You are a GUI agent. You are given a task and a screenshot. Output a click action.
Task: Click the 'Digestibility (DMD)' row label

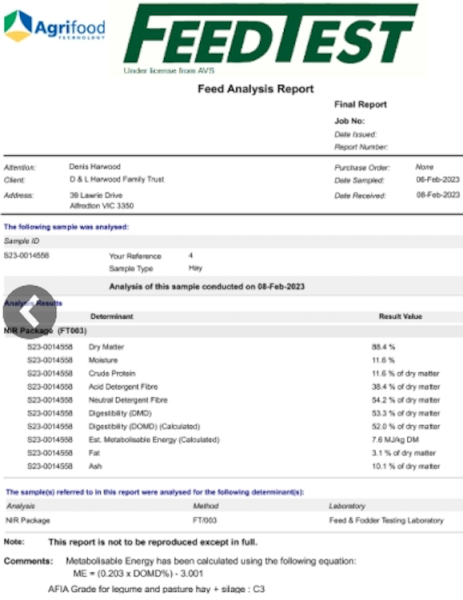(x=120, y=413)
